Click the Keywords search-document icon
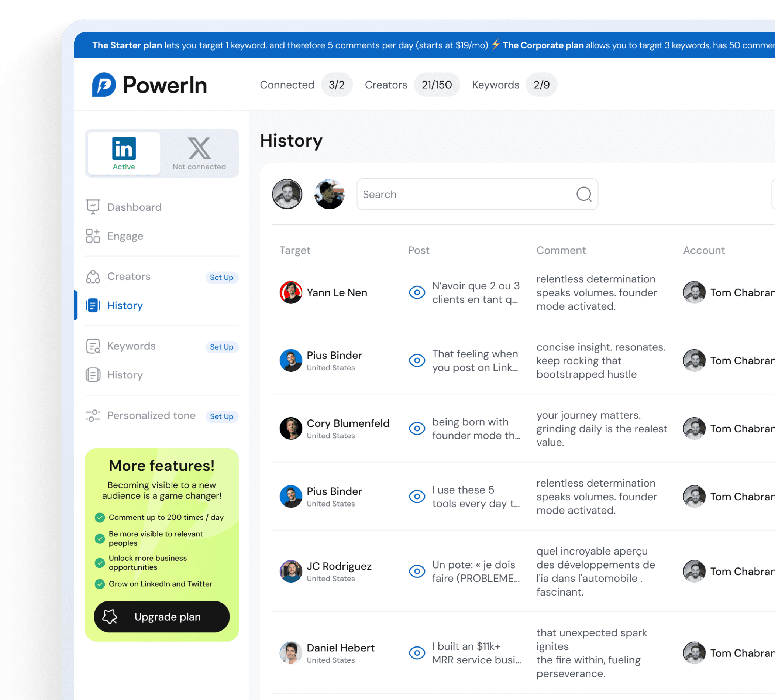Image resolution: width=775 pixels, height=700 pixels. tap(93, 346)
